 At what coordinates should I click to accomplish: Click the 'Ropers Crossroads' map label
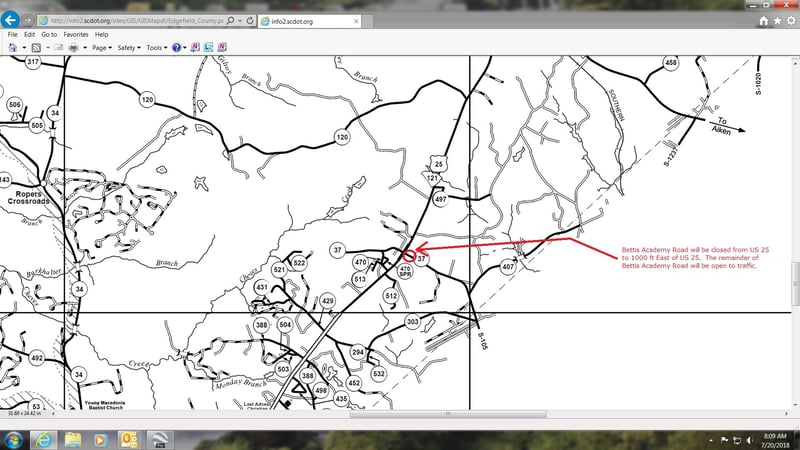[x=28, y=197]
